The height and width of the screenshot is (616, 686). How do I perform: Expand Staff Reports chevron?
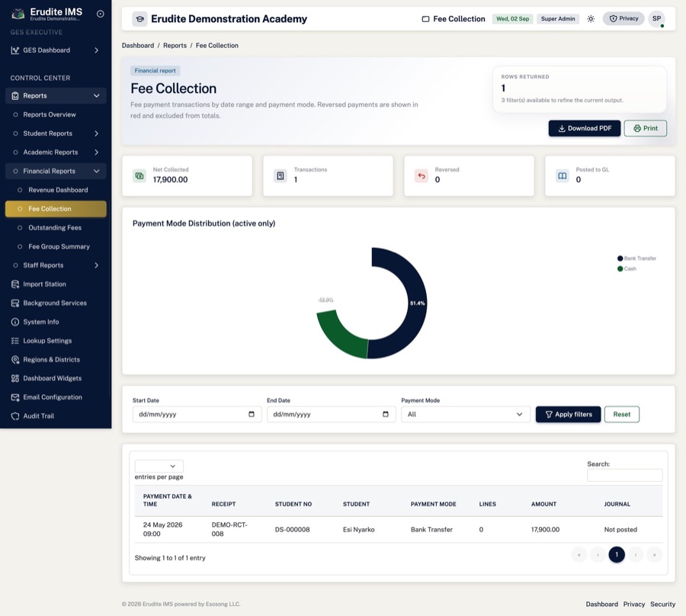coord(96,265)
